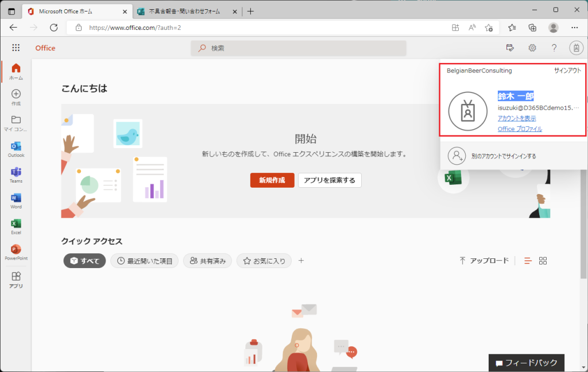Open the Office help question mark

(x=554, y=48)
